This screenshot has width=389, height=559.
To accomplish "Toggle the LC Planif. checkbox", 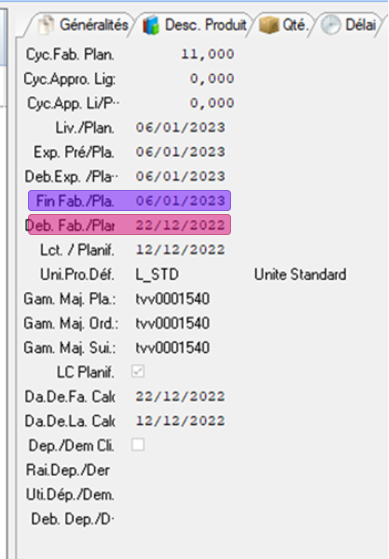I will click(x=138, y=371).
